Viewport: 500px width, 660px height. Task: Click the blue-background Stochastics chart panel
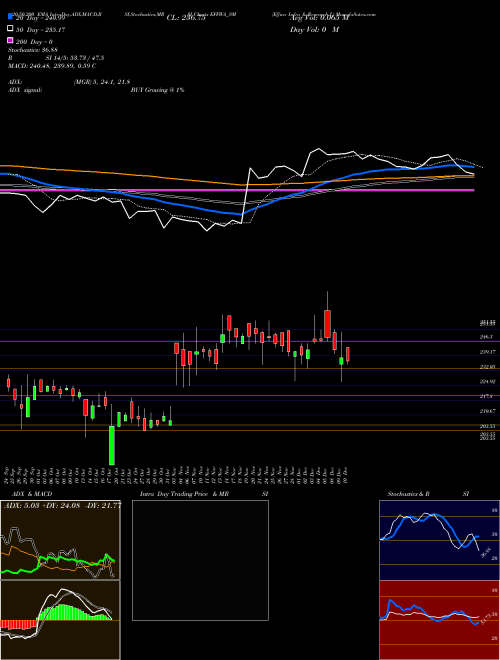pyautogui.click(x=439, y=540)
